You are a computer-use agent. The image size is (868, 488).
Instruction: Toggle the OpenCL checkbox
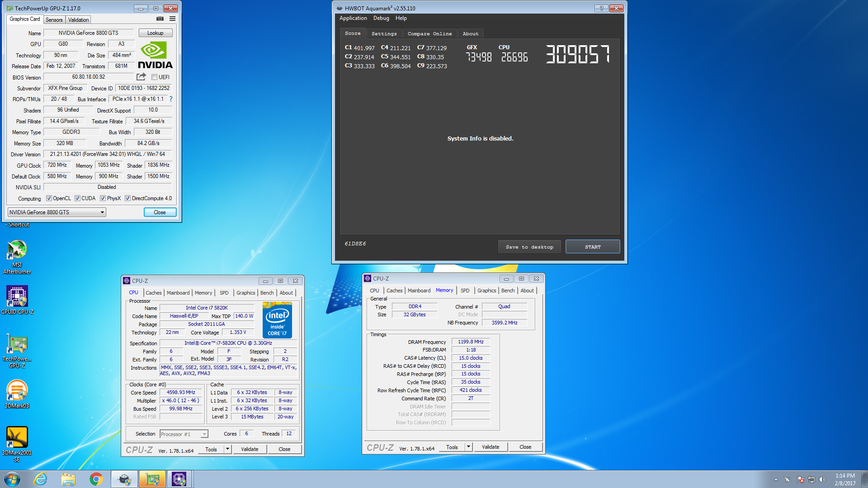point(49,198)
